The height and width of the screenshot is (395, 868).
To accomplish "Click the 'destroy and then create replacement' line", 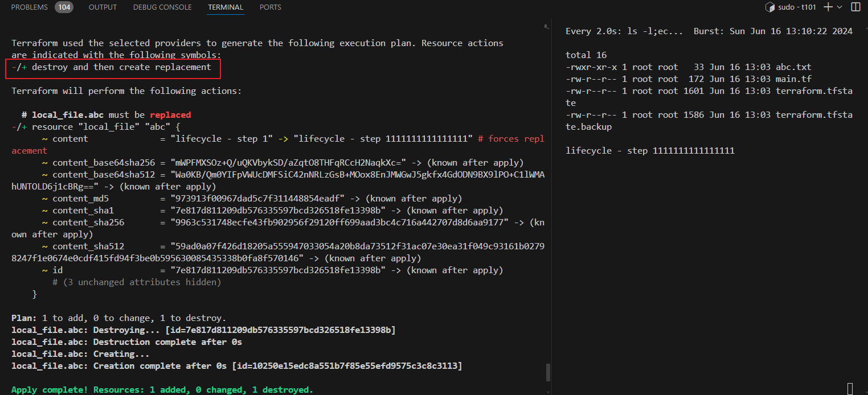I will (111, 67).
